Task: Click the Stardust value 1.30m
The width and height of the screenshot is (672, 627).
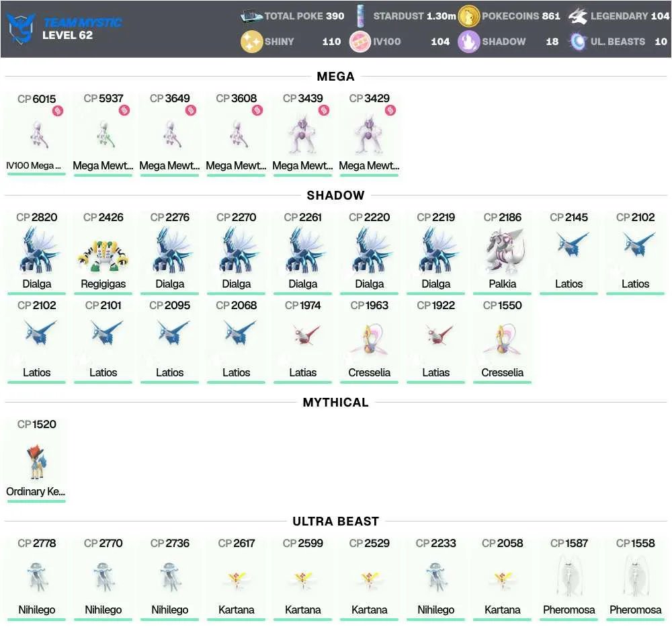Action: [x=441, y=16]
